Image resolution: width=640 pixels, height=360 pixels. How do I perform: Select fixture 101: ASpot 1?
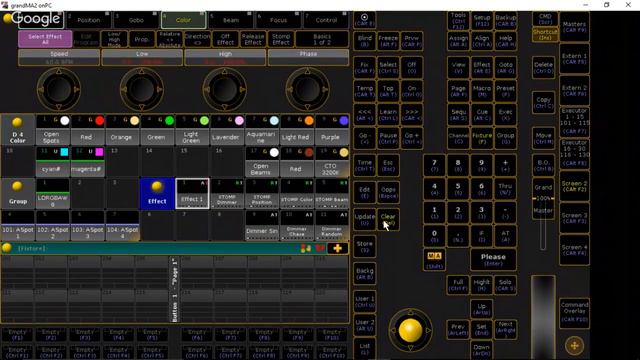pos(18,225)
